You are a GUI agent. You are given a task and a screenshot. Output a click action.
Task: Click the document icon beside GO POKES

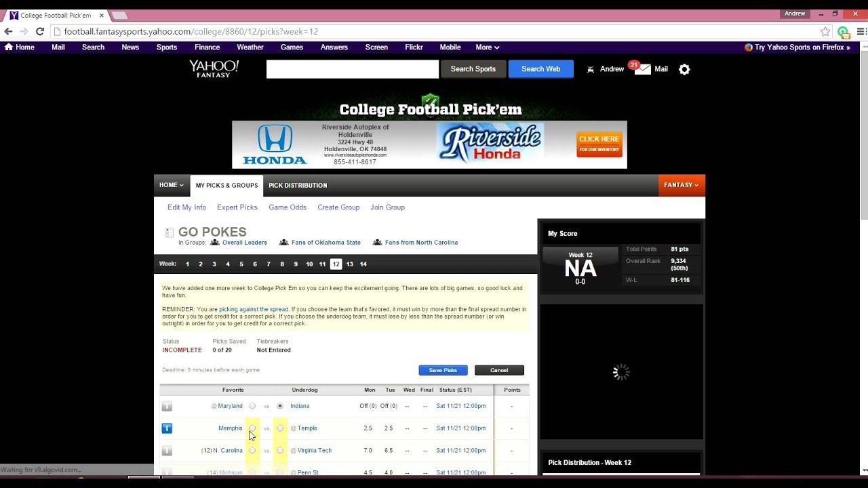tap(170, 232)
